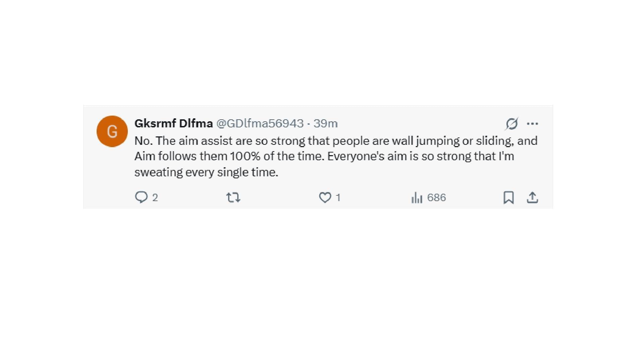The width and height of the screenshot is (644, 362).
Task: Click the tweet line 'Aim follows them 100%'
Action: point(324,156)
